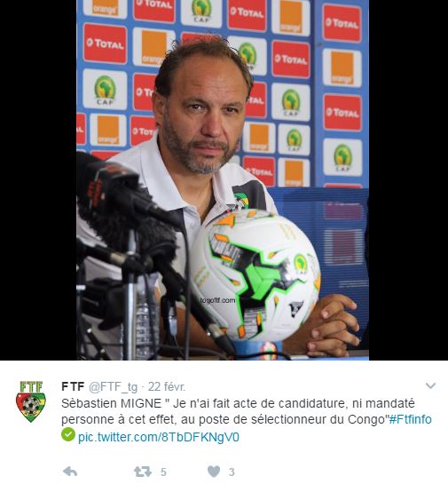Retweet the FTF tweet
Screen dimensions: 448x492
[x=143, y=472]
